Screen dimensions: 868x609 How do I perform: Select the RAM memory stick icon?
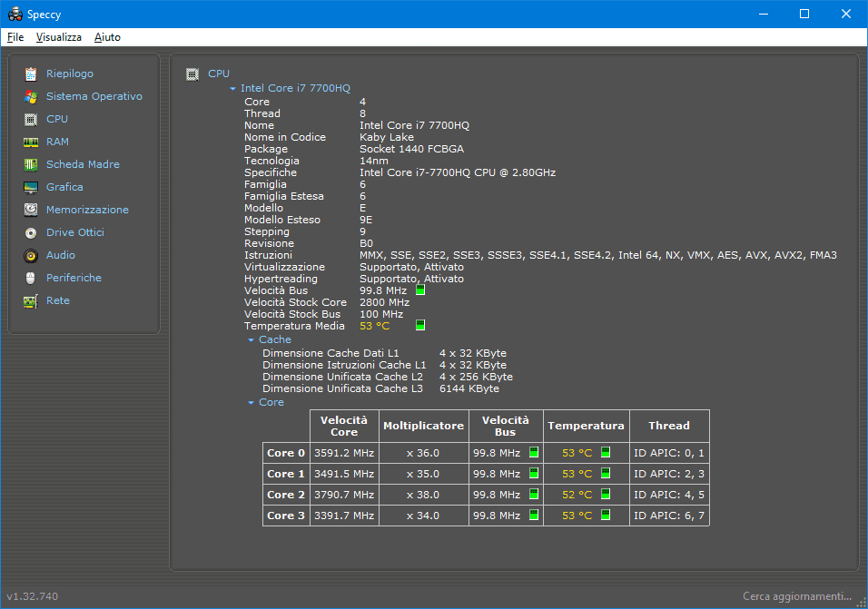coord(31,142)
